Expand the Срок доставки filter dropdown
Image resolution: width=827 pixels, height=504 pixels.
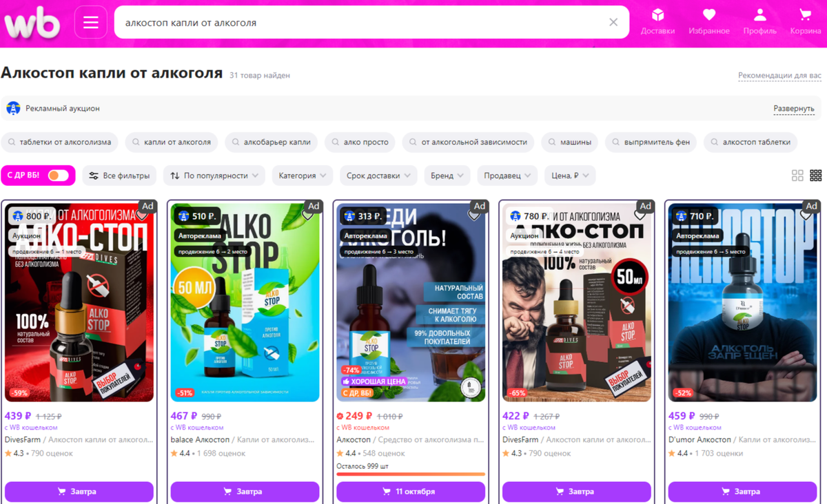tap(378, 176)
